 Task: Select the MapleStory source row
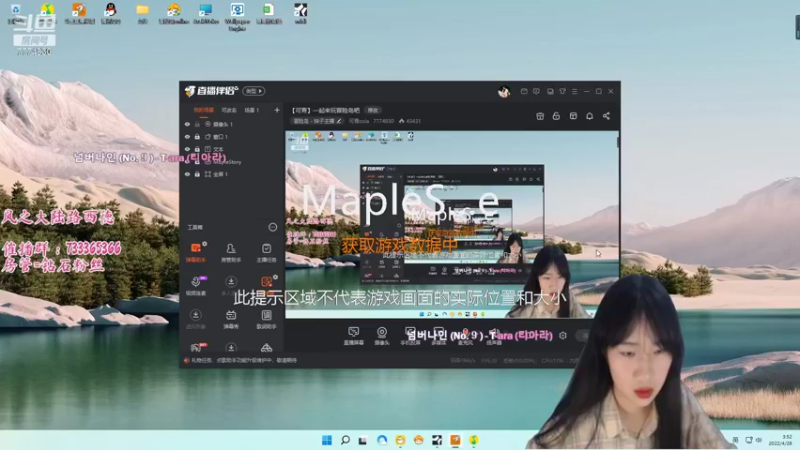232,162
